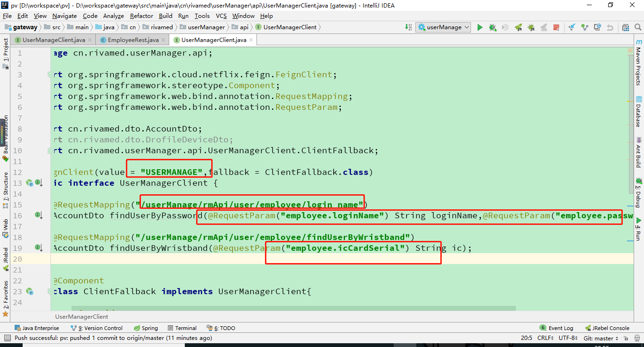This screenshot has width=644, height=347.
Task: Switch to the EmployeeRest.java tab
Action: [x=133, y=40]
